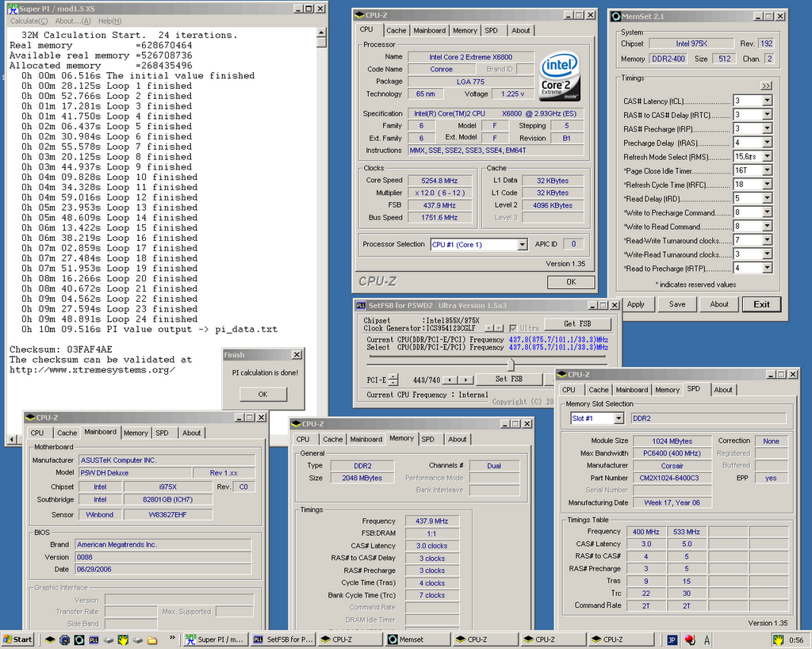The height and width of the screenshot is (649, 812).
Task: Expand MemSet timings with the >> button
Action: point(767,86)
